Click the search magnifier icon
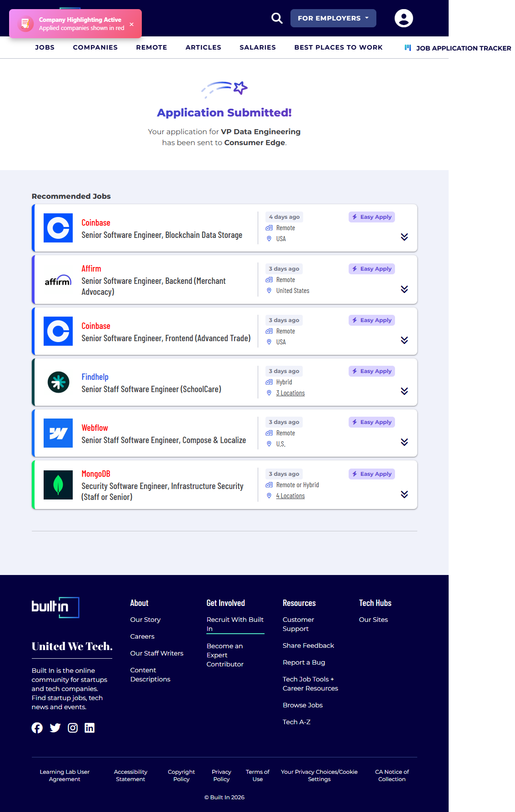Image resolution: width=515 pixels, height=812 pixels. [x=277, y=18]
